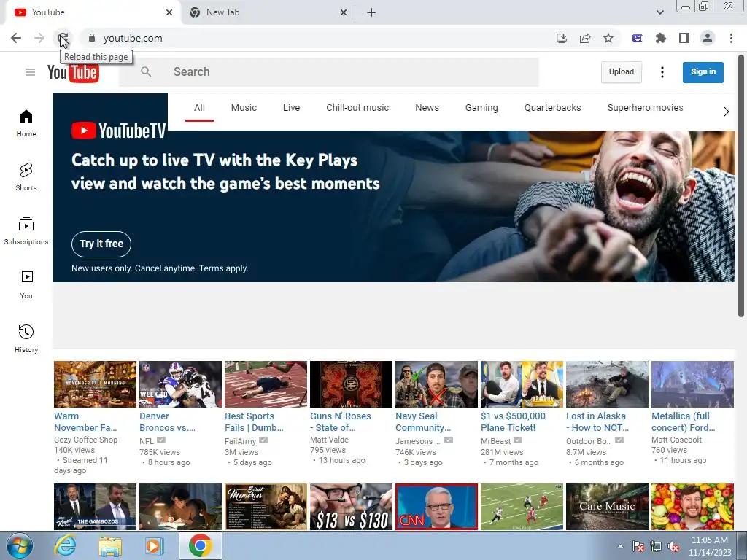Open $1 vs $500,000 Plane Ticket title

point(513,422)
